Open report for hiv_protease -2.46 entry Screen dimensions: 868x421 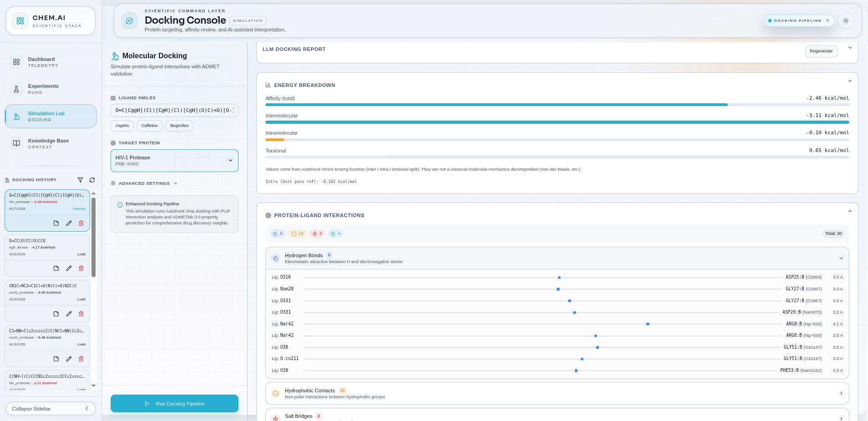coord(56,223)
